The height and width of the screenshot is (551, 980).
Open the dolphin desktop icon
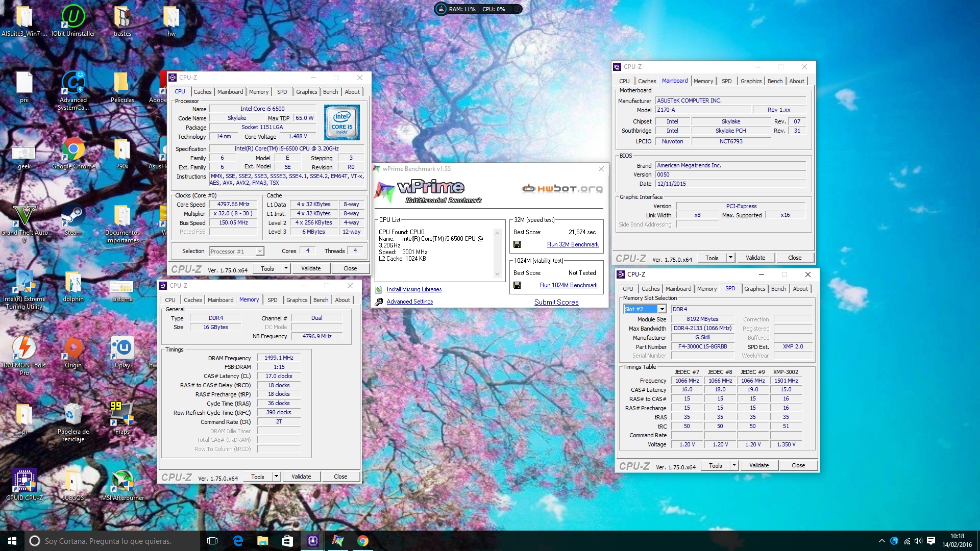tap(73, 286)
